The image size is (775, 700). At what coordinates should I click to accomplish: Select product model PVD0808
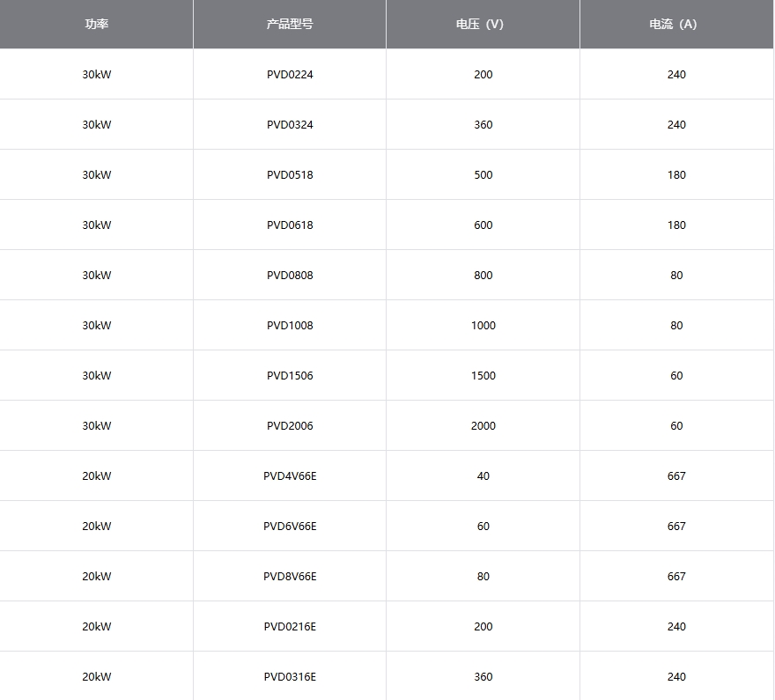[x=290, y=276]
